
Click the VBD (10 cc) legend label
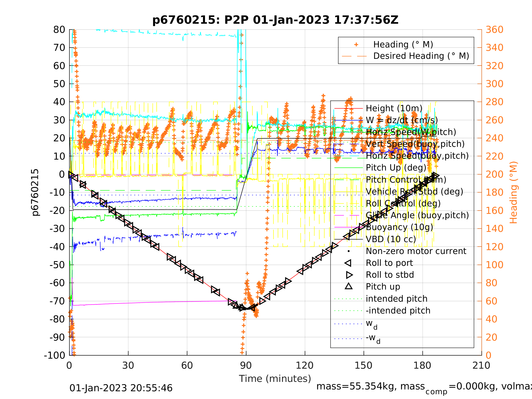(391, 239)
